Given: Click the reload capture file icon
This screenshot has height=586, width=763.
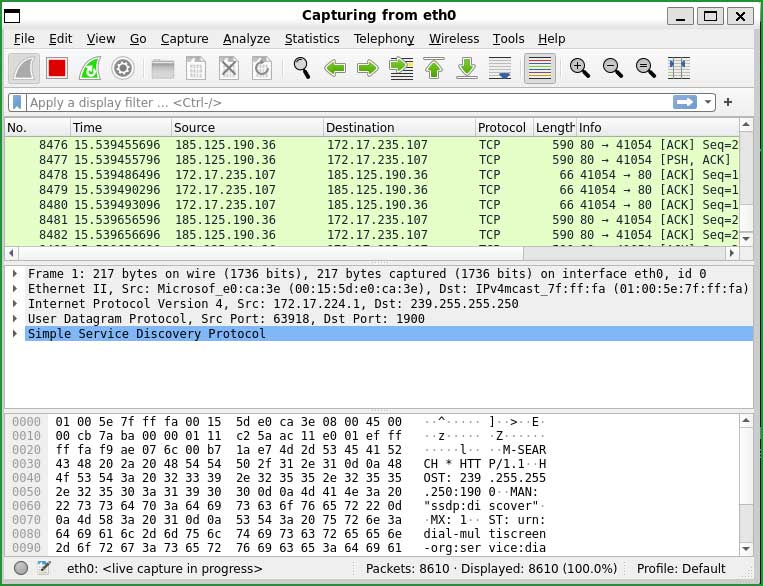Looking at the screenshot, I should 262,68.
